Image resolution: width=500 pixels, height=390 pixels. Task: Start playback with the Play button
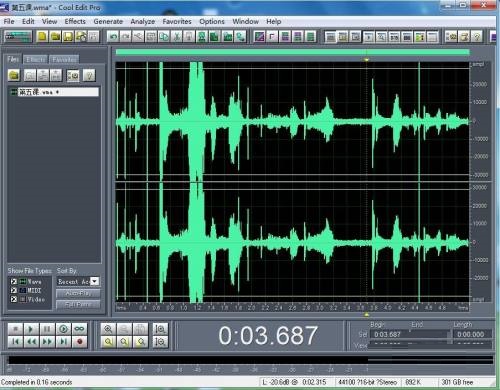pyautogui.click(x=31, y=329)
